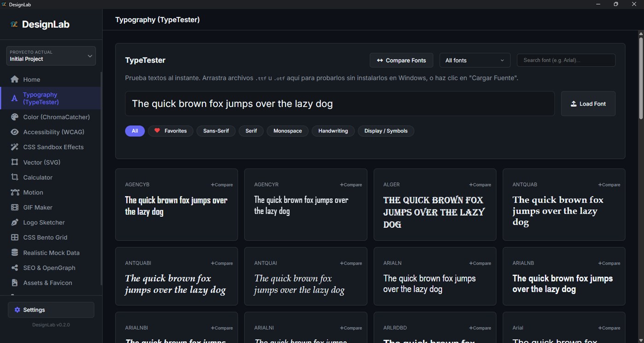Open SEO & OpenGraph share icon

tap(15, 268)
